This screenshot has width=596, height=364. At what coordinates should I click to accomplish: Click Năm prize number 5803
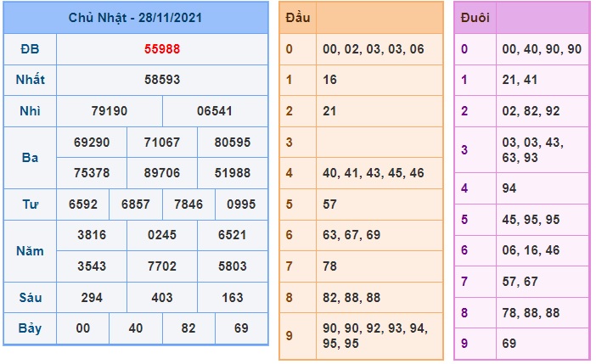233,266
